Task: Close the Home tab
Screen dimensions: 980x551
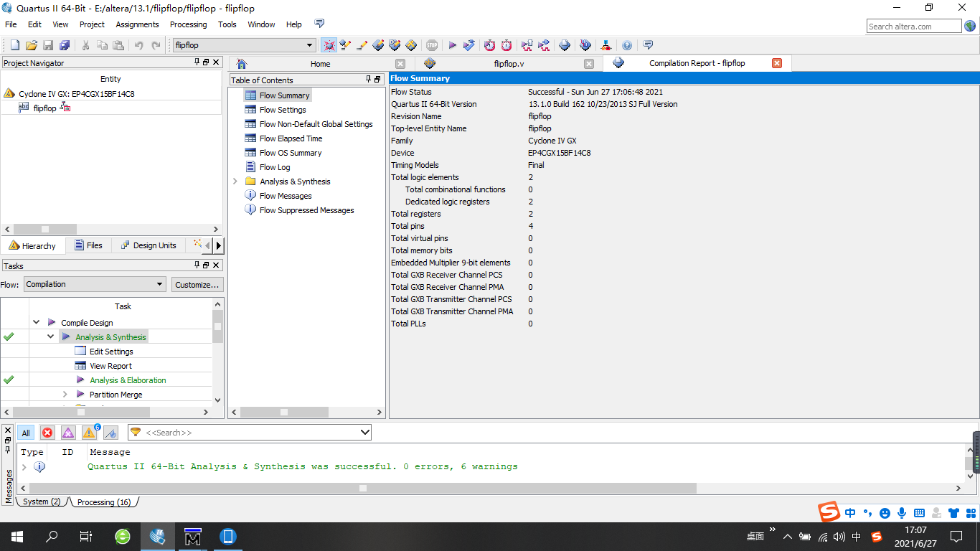Action: [x=400, y=64]
